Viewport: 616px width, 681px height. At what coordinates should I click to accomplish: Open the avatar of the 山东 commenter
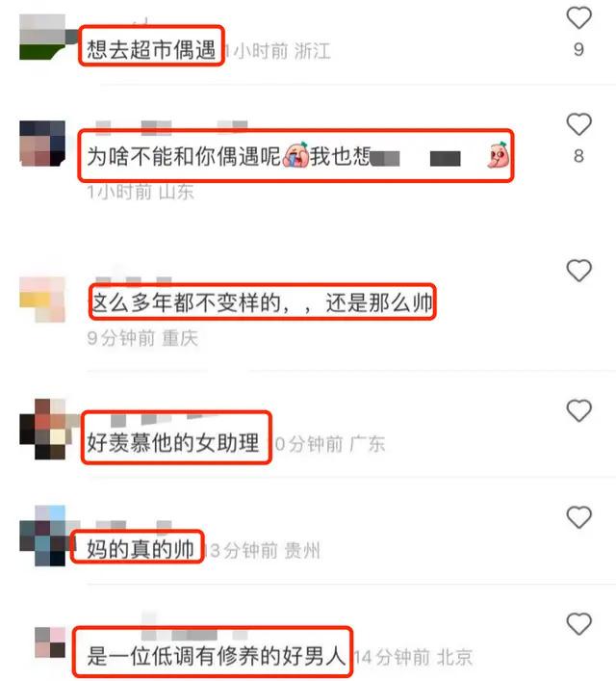click(42, 144)
